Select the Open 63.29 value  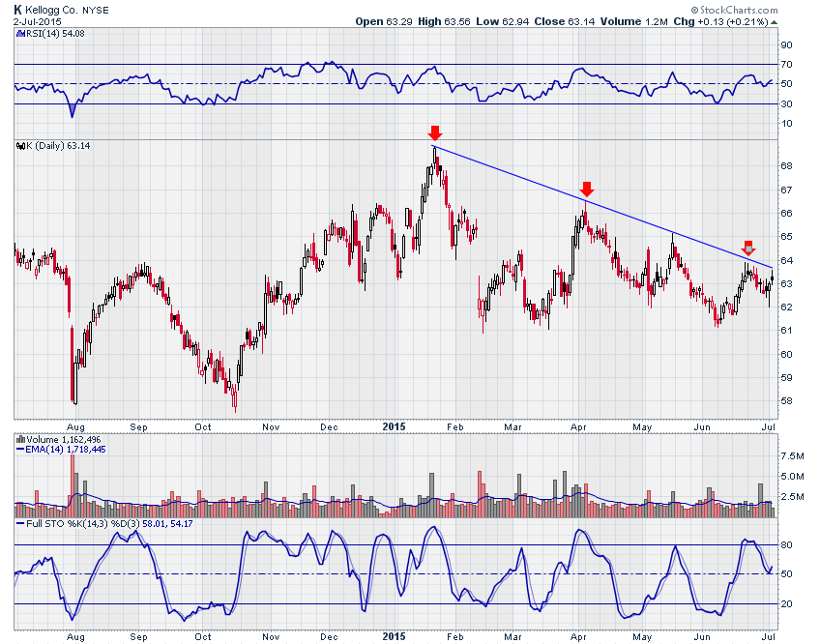[x=384, y=22]
